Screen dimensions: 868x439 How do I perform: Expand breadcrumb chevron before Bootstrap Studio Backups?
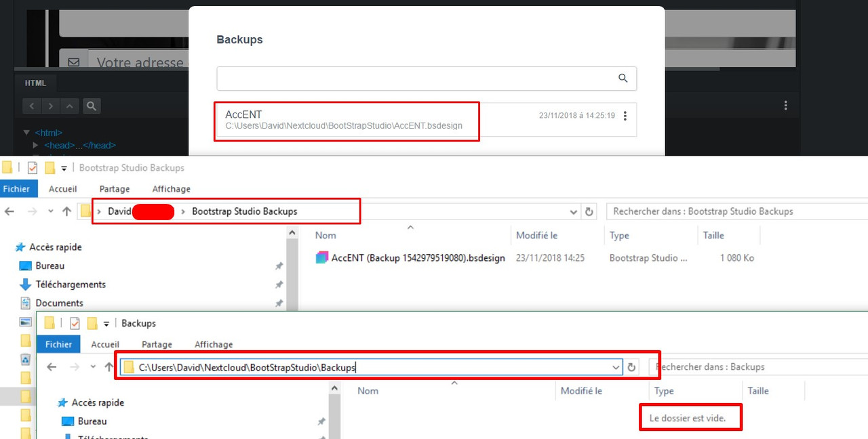coord(183,211)
